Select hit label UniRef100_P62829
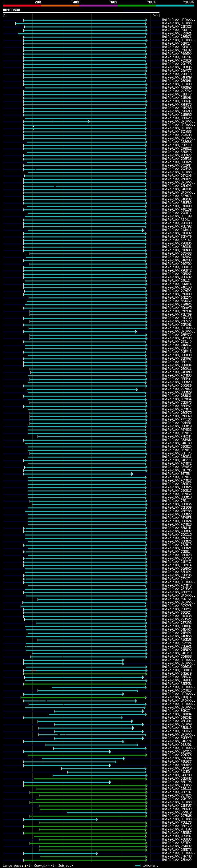The height and width of the screenshot is (868, 197). (x=177, y=61)
